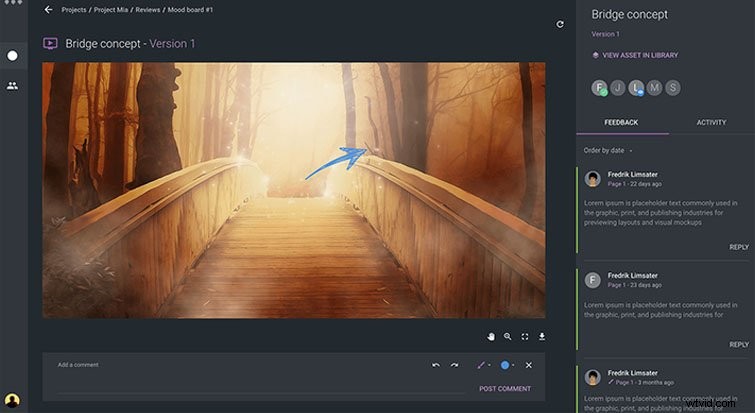
Task: Click avatar of the 22 days ago comment
Action: pyautogui.click(x=593, y=179)
